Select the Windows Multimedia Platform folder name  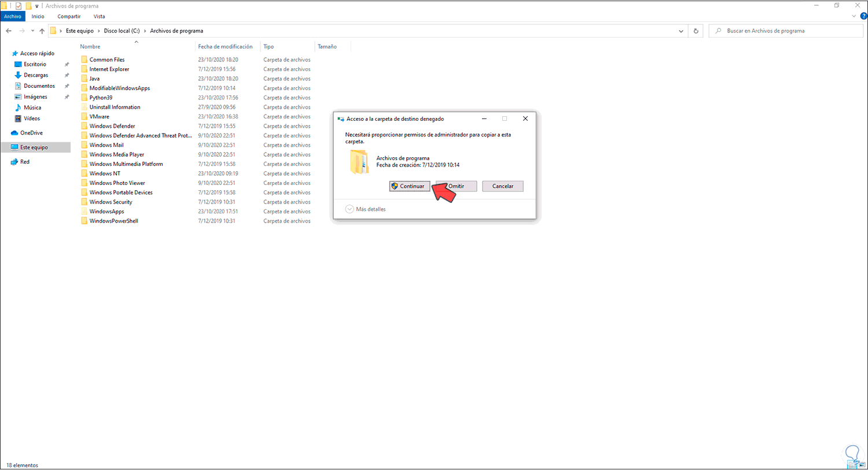pos(126,164)
